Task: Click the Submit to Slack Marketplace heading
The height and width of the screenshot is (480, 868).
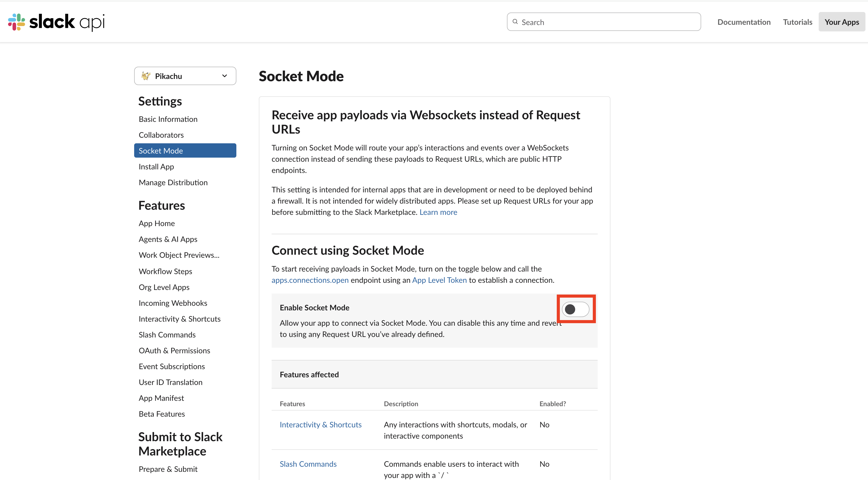Action: coord(180,444)
